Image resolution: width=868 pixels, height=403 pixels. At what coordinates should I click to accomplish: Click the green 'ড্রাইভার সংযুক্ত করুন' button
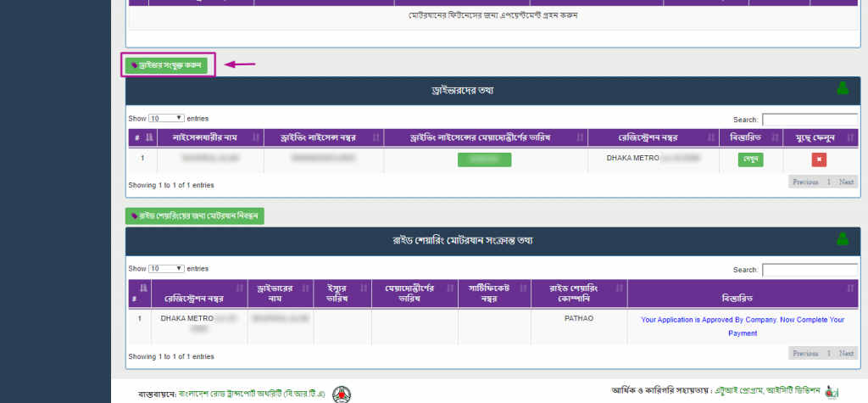tap(166, 65)
